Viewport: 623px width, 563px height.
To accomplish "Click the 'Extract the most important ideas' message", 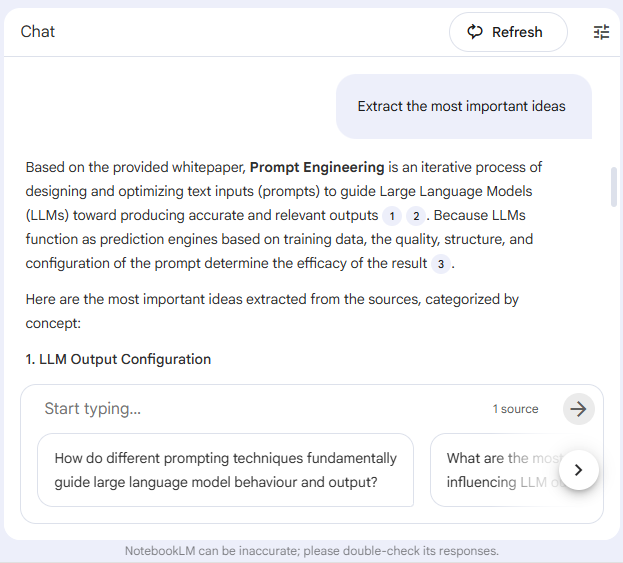I will [x=461, y=106].
